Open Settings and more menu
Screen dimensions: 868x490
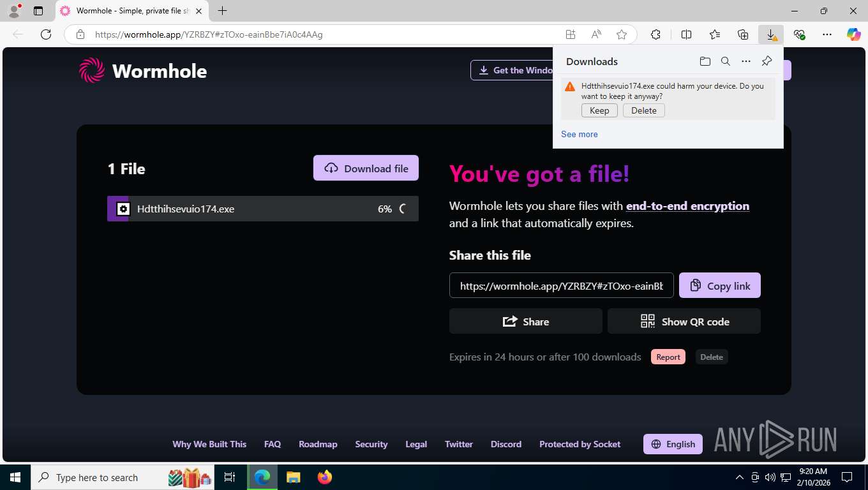point(827,34)
